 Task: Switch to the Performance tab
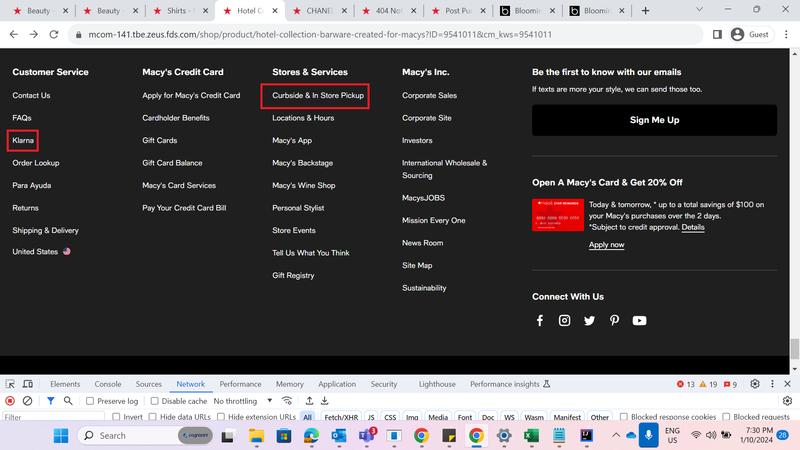tap(240, 384)
